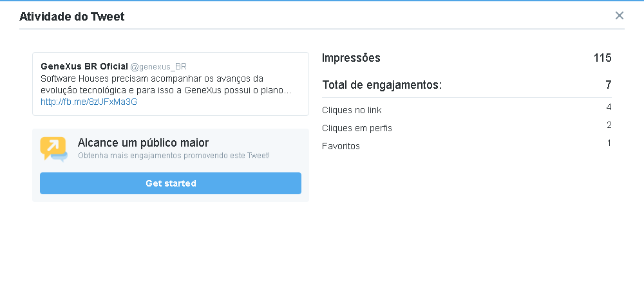This screenshot has height=292, width=644.
Task: Click the Cliques em perfis label
Action: [357, 129]
